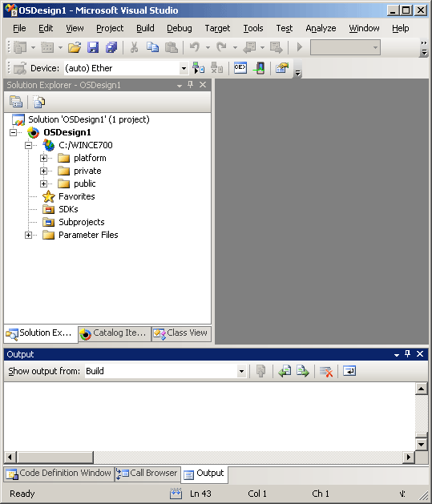The height and width of the screenshot is (504, 432).
Task: Click the connectivity options icon on Device toolbar
Action: (282, 68)
